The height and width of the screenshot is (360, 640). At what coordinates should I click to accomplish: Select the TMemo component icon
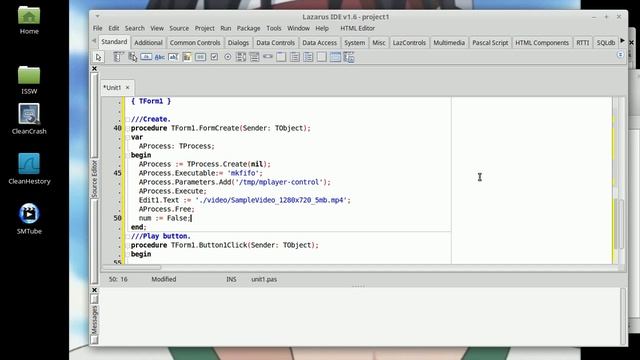(x=187, y=57)
